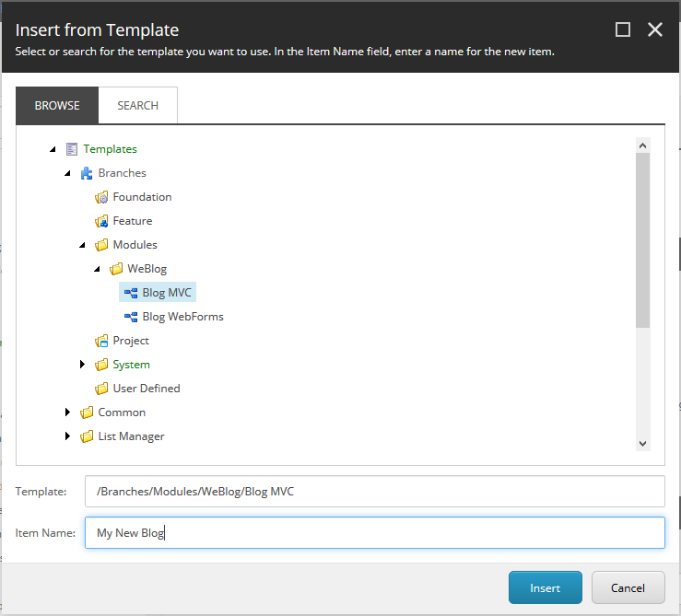Focus the Item Name input field
This screenshot has width=681, height=616.
click(x=374, y=532)
